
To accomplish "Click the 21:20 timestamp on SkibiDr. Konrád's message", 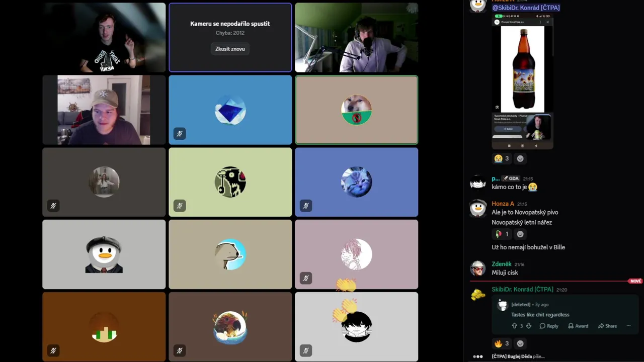I will (x=561, y=290).
